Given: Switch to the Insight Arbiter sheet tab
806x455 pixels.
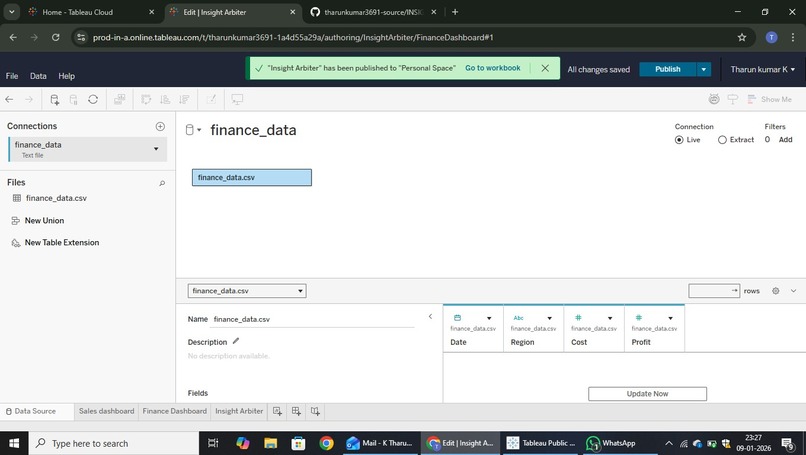Looking at the screenshot, I should [x=239, y=411].
